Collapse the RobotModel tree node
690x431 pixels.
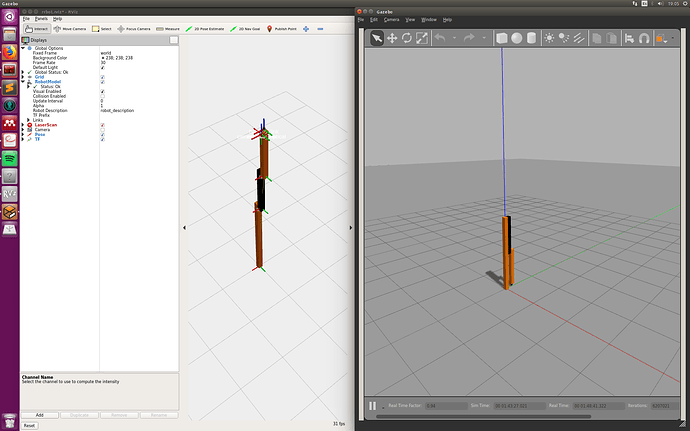point(23,82)
